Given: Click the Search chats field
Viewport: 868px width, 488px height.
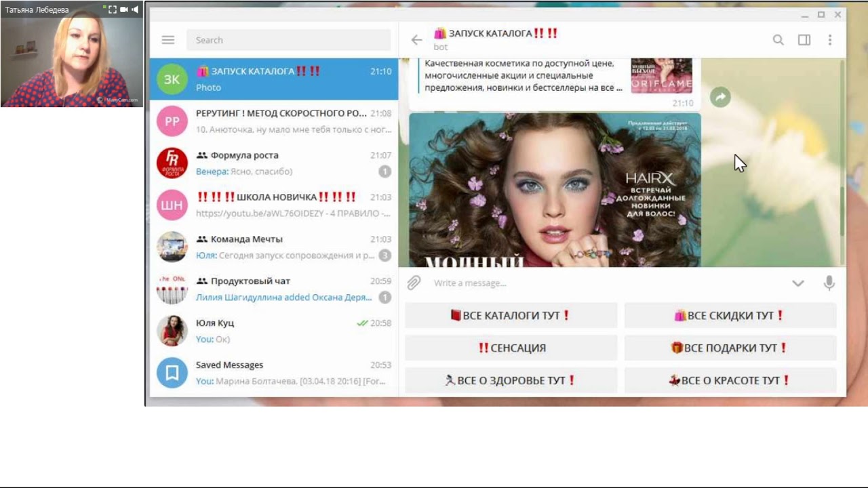Looking at the screenshot, I should coord(289,40).
